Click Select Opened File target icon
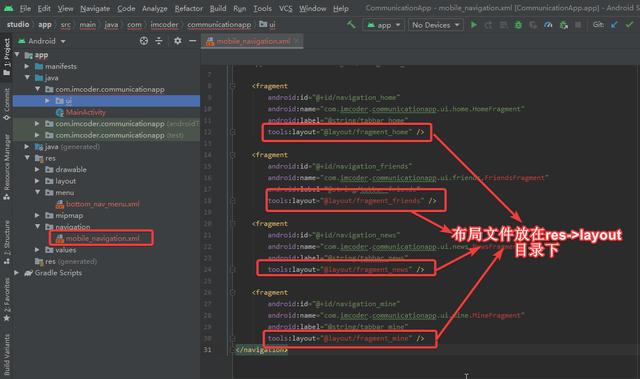Image resolution: width=640 pixels, height=379 pixels. click(x=144, y=41)
